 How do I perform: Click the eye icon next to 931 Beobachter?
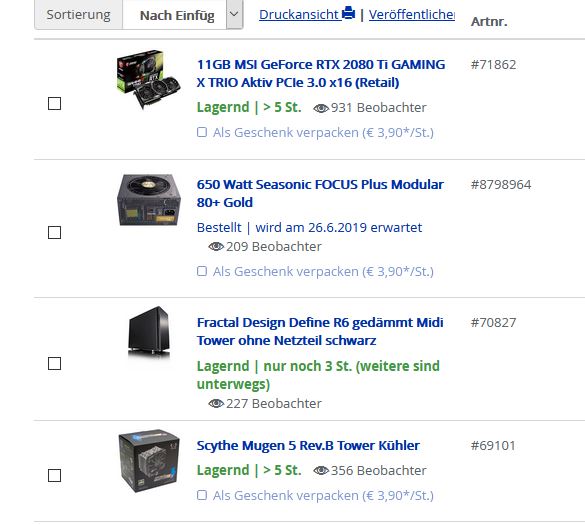[x=321, y=108]
